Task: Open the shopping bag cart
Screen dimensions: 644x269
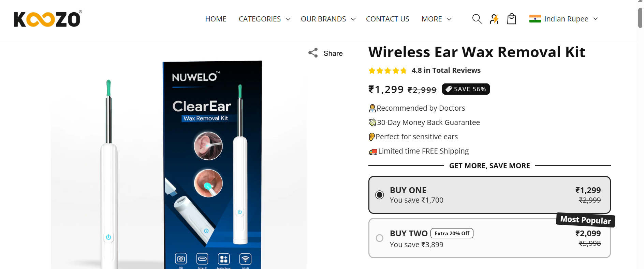Action: pyautogui.click(x=511, y=19)
